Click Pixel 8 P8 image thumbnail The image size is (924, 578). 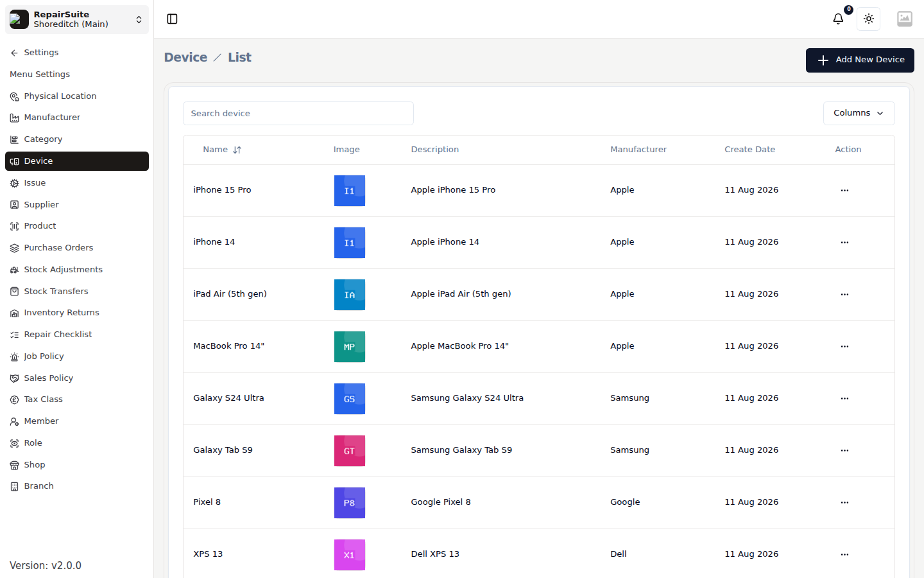coord(350,503)
